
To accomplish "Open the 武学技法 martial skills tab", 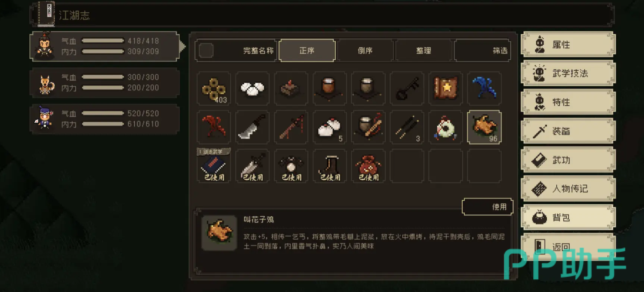I will tap(568, 73).
